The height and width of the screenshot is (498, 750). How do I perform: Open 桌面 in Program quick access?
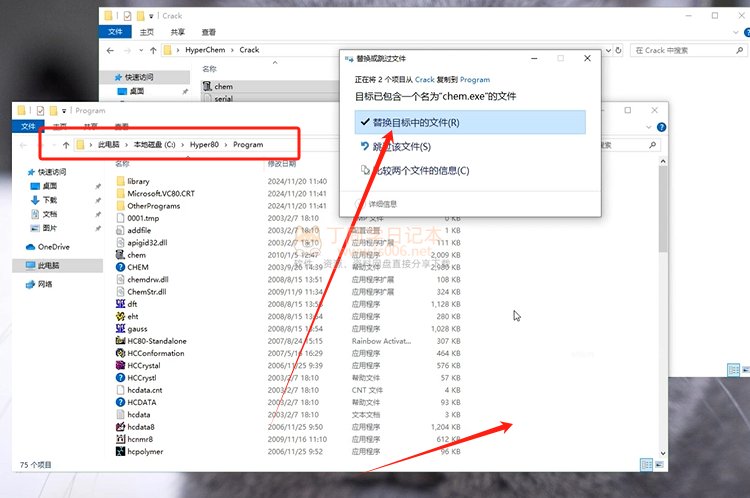point(44,186)
